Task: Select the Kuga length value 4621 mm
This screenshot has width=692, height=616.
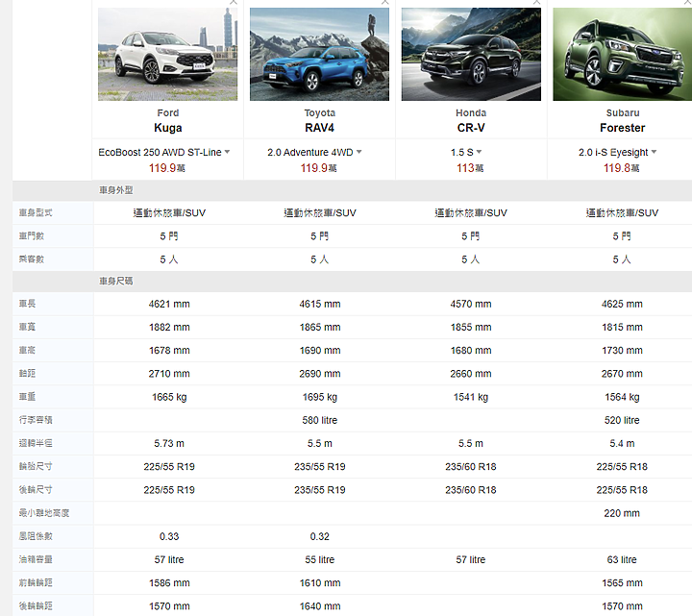Action: click(x=169, y=304)
